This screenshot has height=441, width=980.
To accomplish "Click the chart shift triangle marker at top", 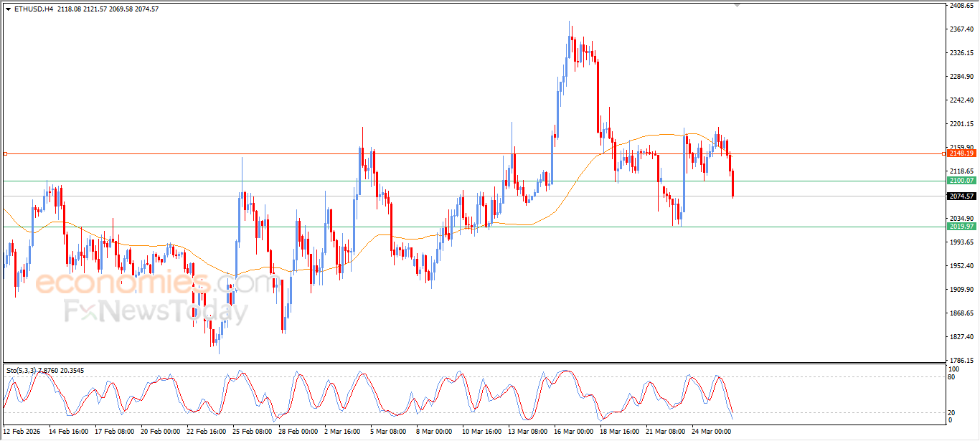I will point(738,5).
